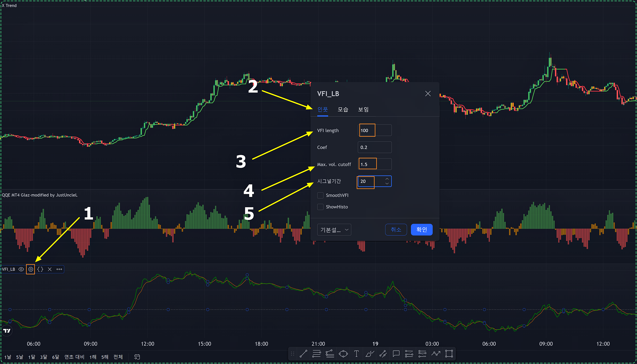Viewport: 637px width, 364px height.
Task: Select the short position tool
Action: tap(422, 354)
